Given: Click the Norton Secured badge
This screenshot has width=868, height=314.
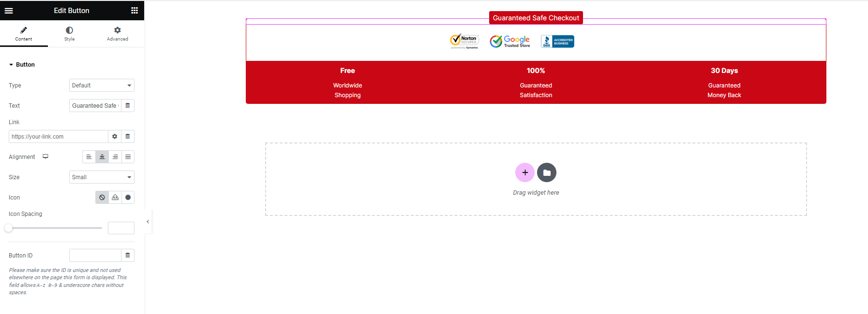Looking at the screenshot, I should click(x=464, y=42).
